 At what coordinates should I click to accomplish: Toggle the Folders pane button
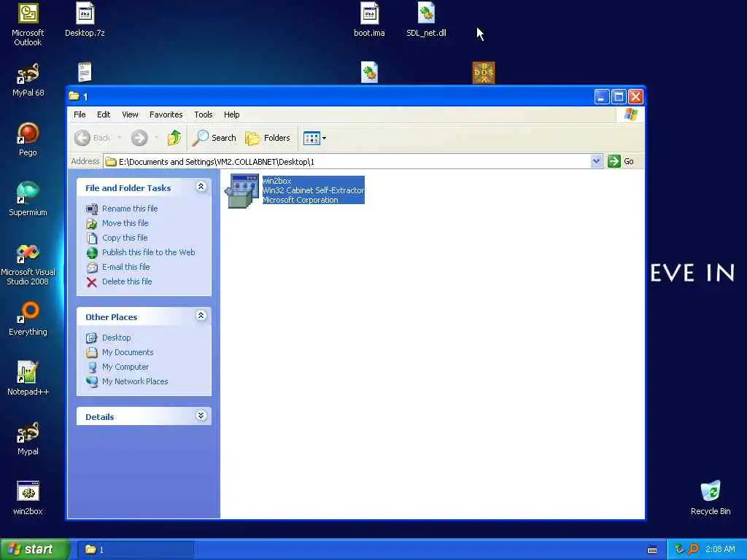point(268,138)
